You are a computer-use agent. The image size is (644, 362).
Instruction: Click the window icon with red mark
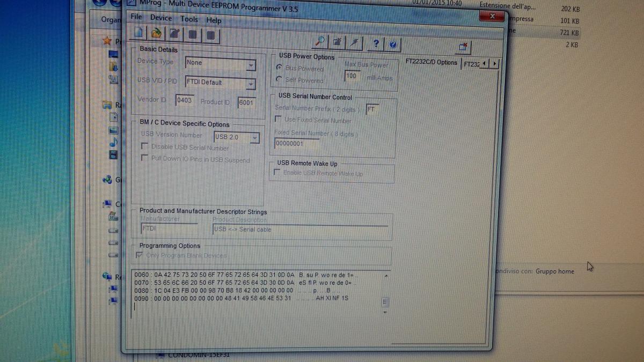pos(464,47)
